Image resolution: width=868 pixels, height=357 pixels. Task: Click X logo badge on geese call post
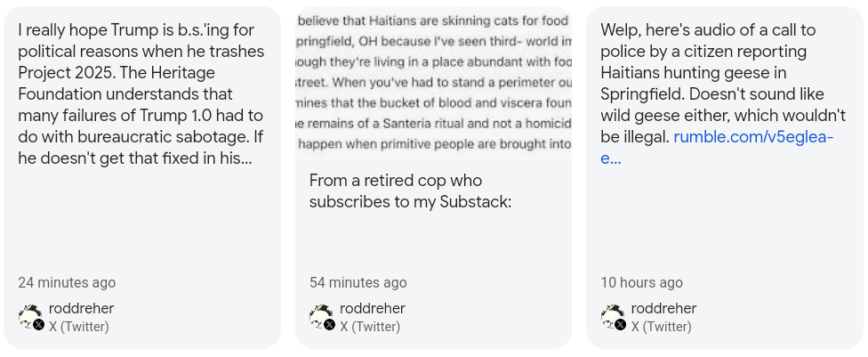click(621, 325)
